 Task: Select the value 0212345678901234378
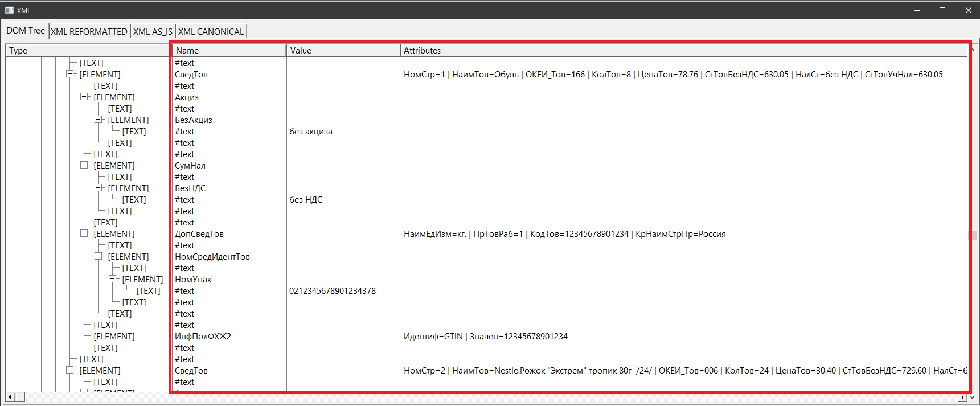tap(333, 291)
